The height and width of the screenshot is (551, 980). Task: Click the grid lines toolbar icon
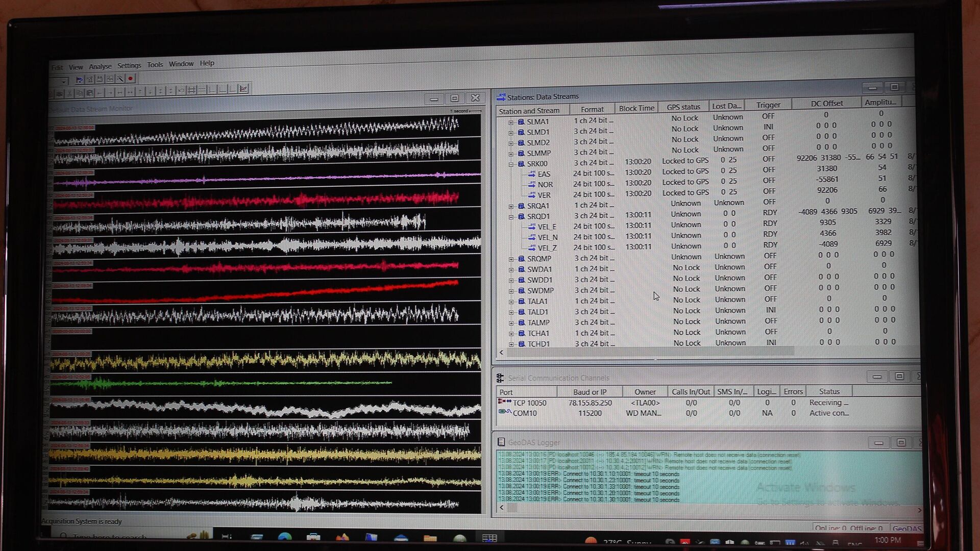191,90
